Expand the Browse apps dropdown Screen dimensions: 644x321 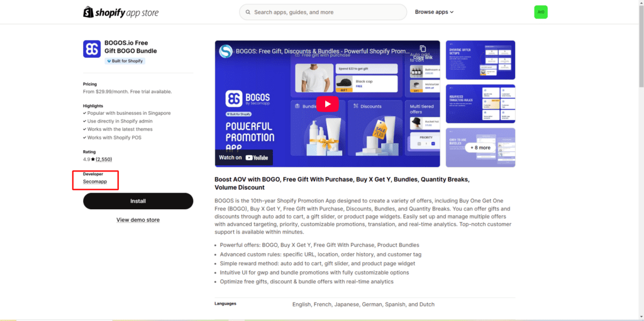[434, 12]
